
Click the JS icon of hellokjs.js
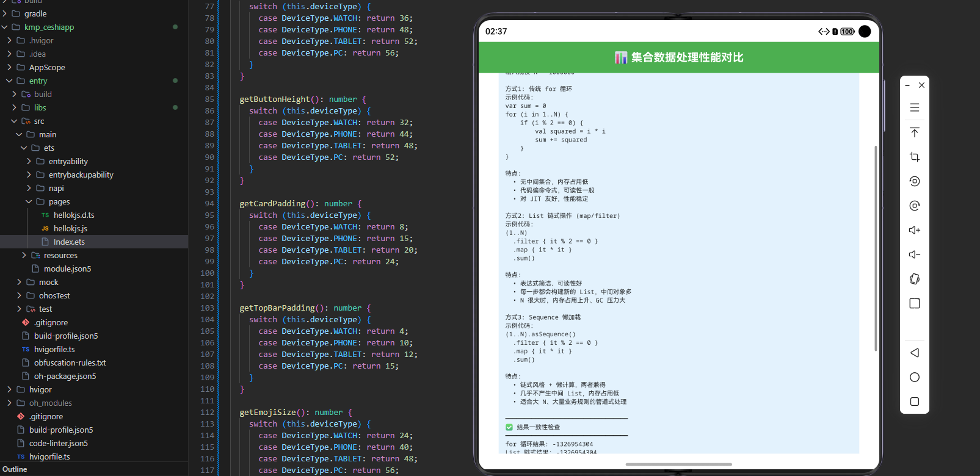click(x=45, y=229)
